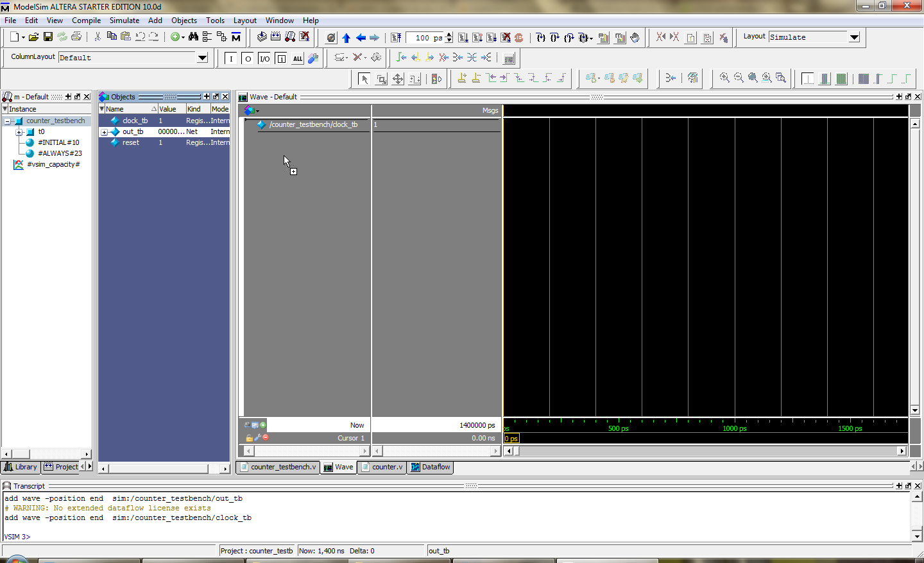Screen dimensions: 924x563
Task: Click the 0 ps cursor marker
Action: tap(511, 439)
